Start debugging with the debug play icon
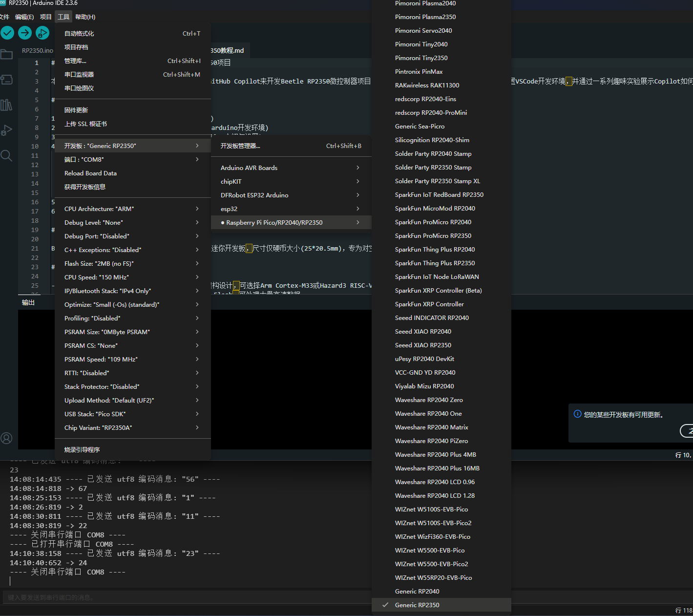Viewport: 693px width, 616px height. click(42, 33)
